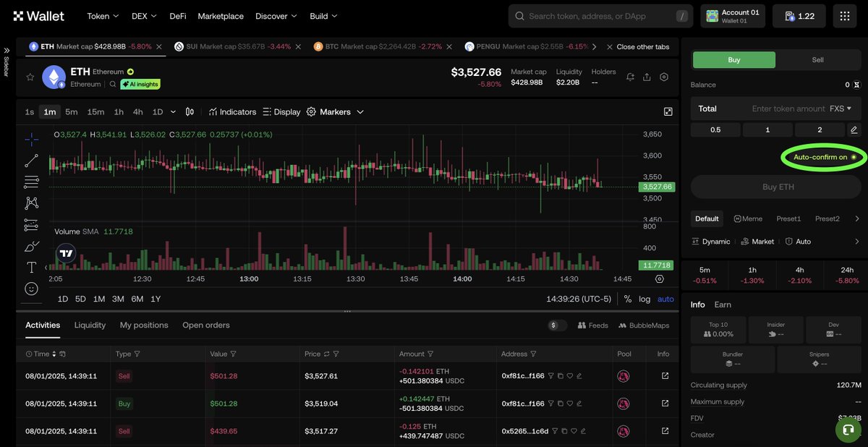Select the pattern drawing tool
868x447 pixels.
pyautogui.click(x=31, y=203)
